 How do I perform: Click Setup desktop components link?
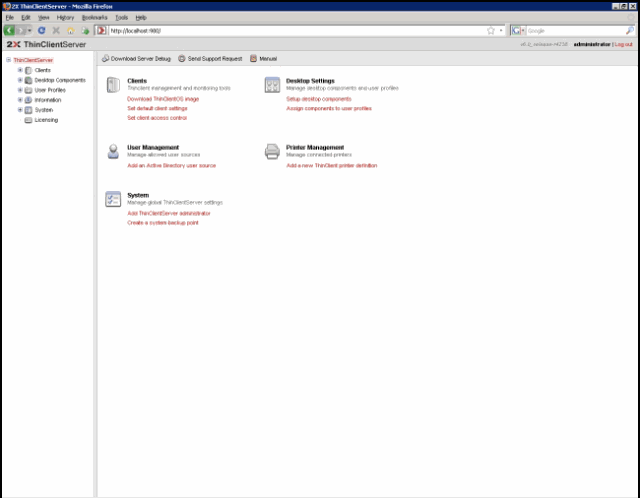click(319, 99)
